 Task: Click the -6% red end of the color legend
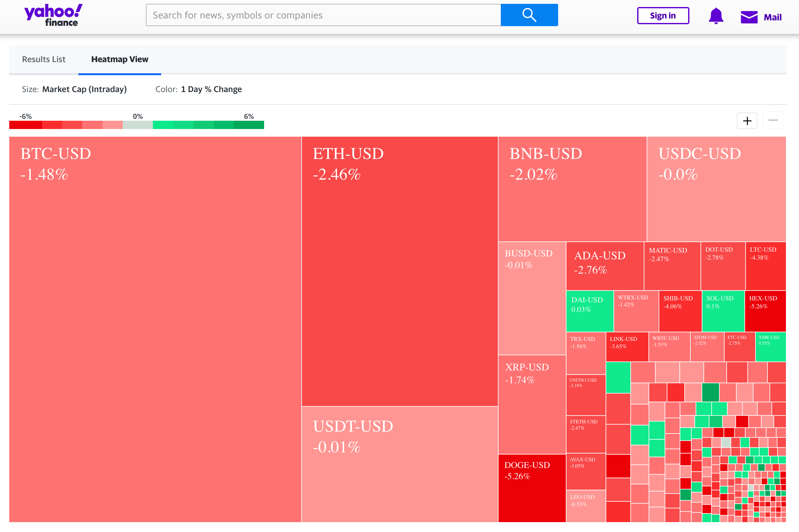[x=25, y=125]
